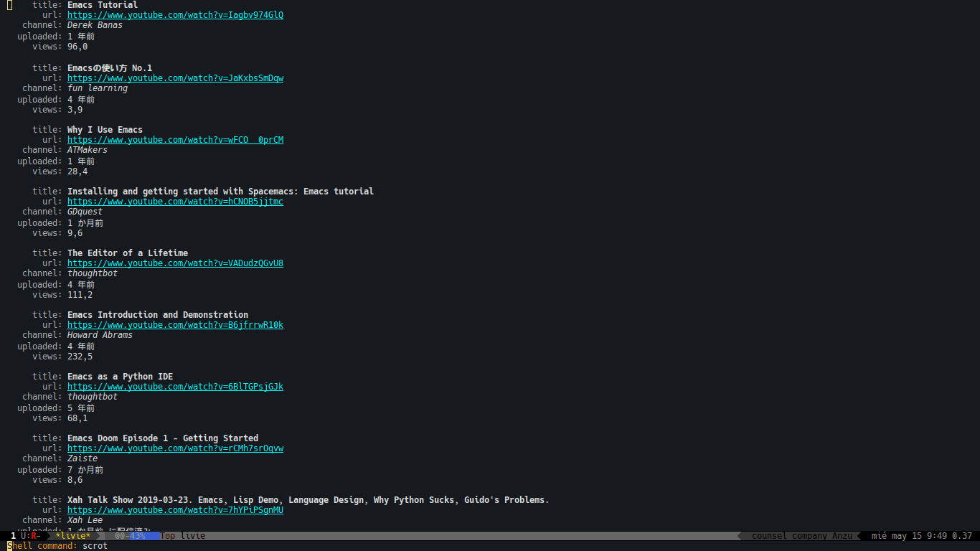Click the title 'Why I Use Emacs'
980x551 pixels.
[105, 130]
